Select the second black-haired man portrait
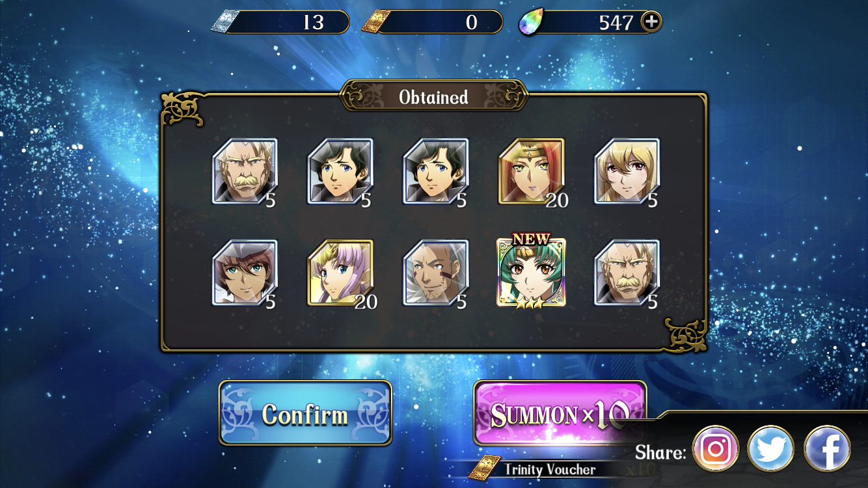The image size is (868, 488). 435,171
